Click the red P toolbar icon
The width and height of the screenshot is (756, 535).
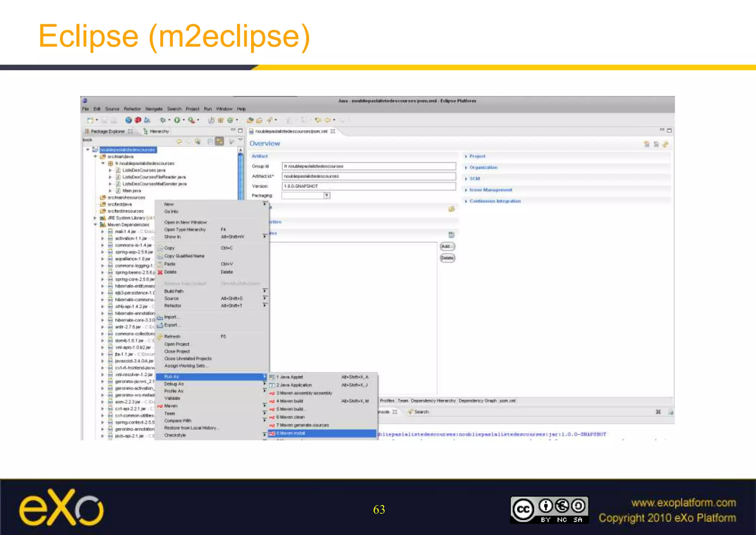click(138, 120)
